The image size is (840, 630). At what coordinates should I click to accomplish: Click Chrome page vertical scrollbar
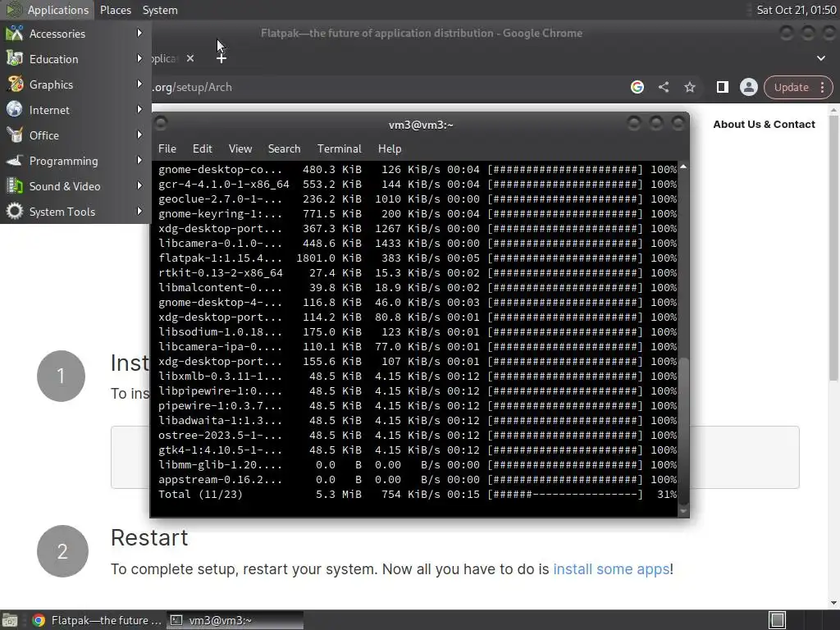point(833,248)
